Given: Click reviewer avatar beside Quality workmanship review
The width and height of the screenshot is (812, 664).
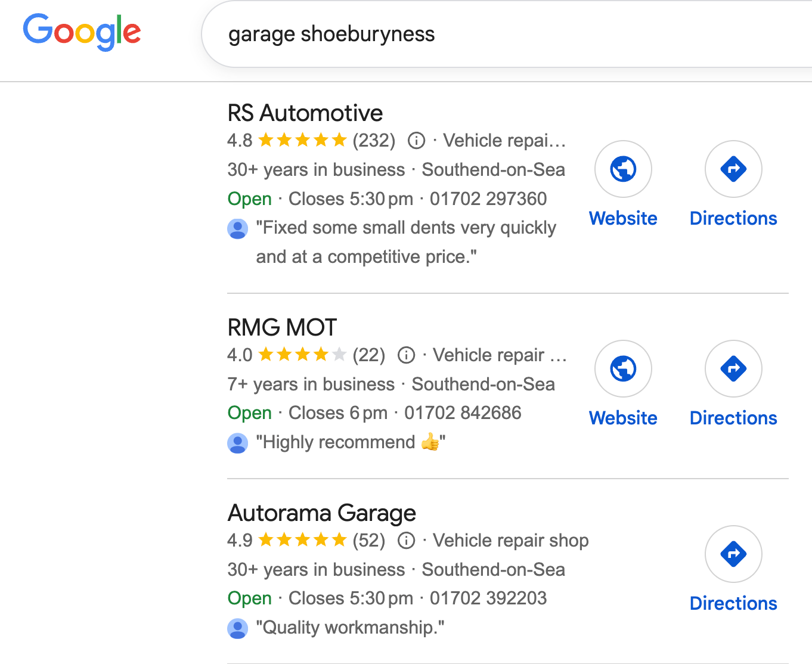Looking at the screenshot, I should (238, 628).
